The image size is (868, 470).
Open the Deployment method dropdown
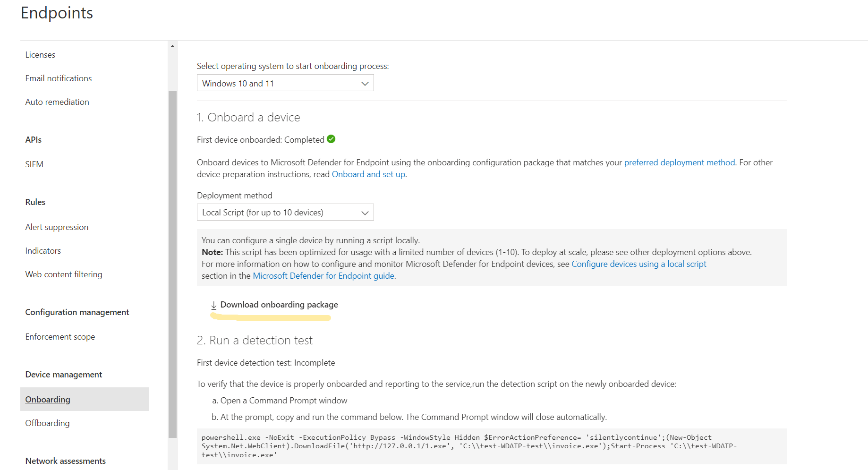[x=285, y=213]
